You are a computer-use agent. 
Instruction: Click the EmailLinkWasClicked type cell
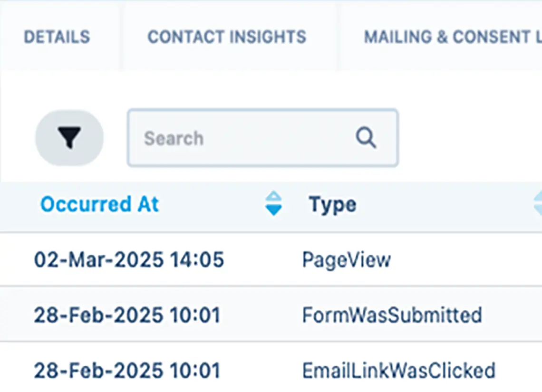(398, 370)
